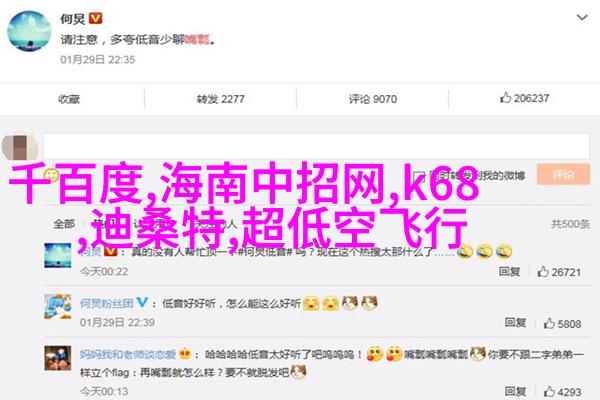The width and height of the screenshot is (600, 400).
Task: Submit with the orange 评论 button
Action: pyautogui.click(x=563, y=175)
